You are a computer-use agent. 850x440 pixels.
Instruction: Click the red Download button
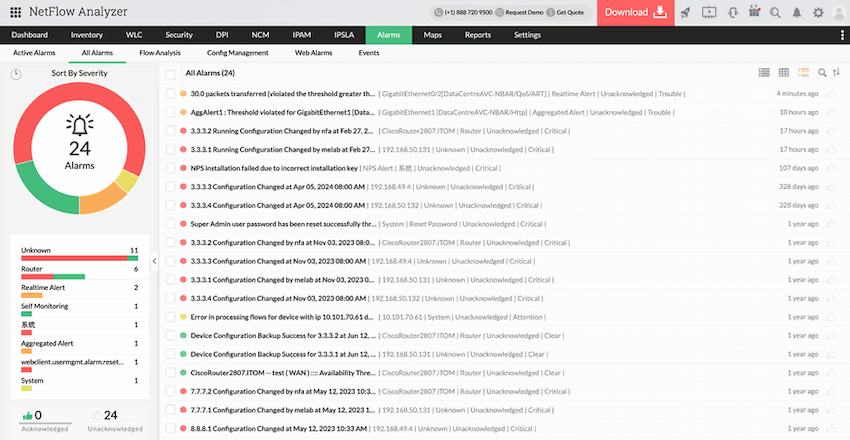coord(636,12)
